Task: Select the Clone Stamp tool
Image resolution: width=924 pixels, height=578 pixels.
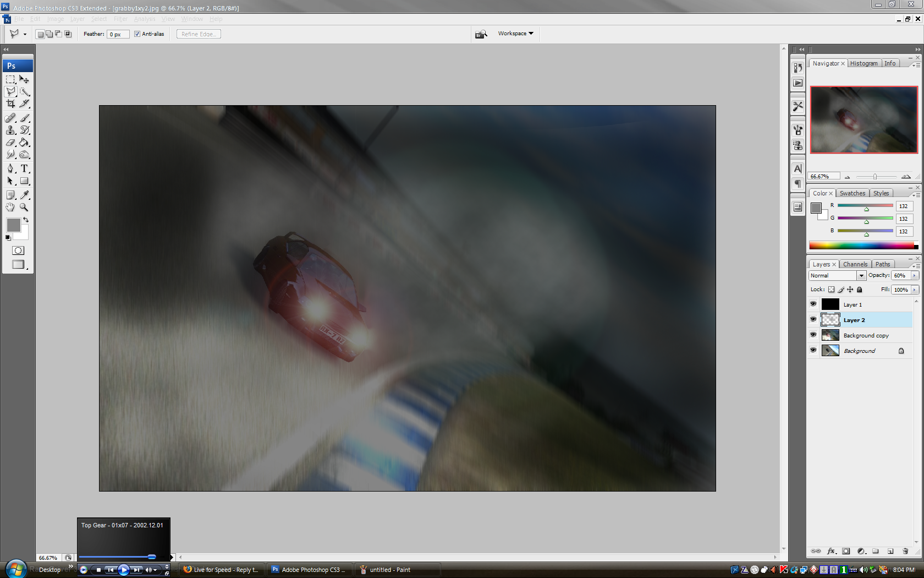Action: coord(10,130)
